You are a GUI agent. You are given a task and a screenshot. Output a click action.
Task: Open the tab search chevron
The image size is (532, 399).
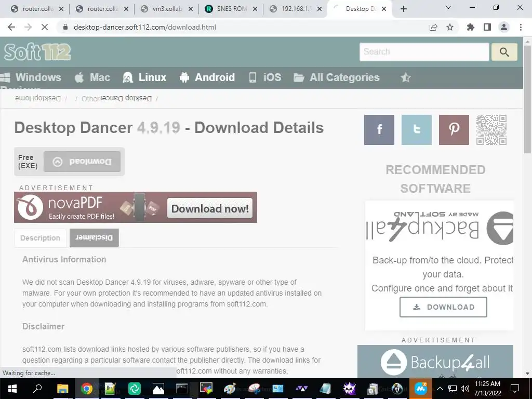(448, 7)
